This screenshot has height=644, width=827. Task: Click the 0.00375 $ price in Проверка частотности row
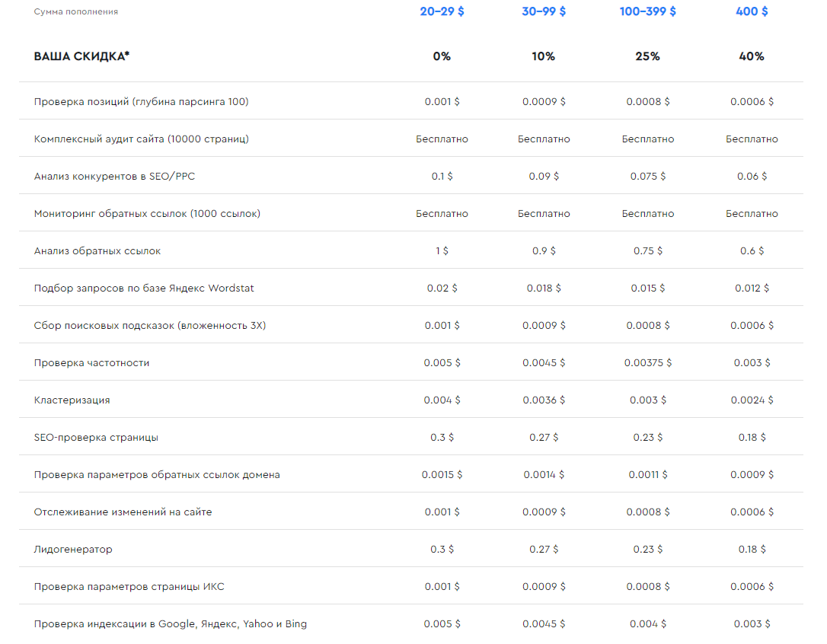[x=647, y=362]
